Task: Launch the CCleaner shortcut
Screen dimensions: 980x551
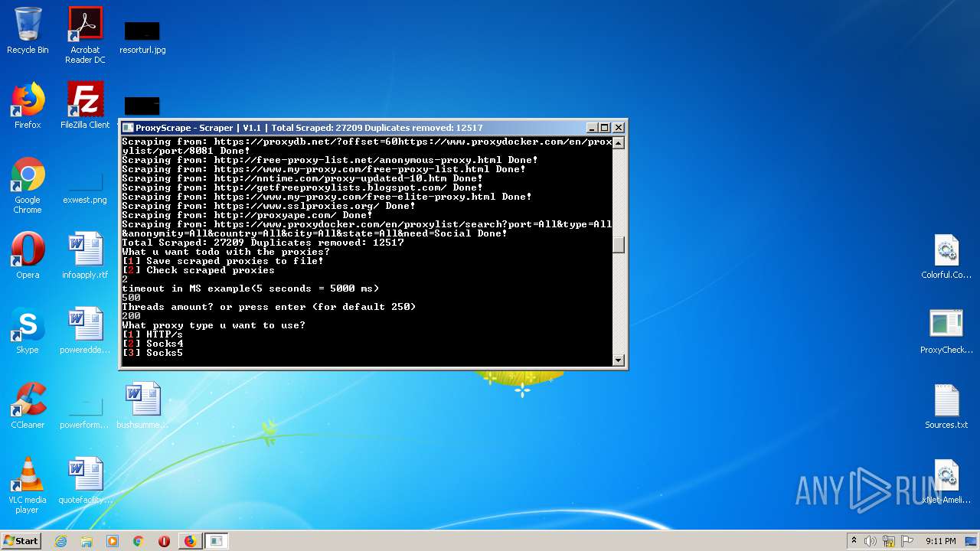Action: pyautogui.click(x=28, y=406)
